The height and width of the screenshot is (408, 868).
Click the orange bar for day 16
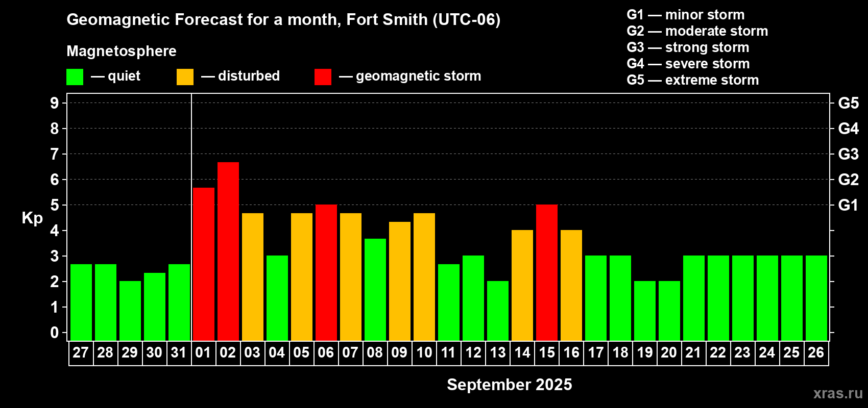[571, 286]
